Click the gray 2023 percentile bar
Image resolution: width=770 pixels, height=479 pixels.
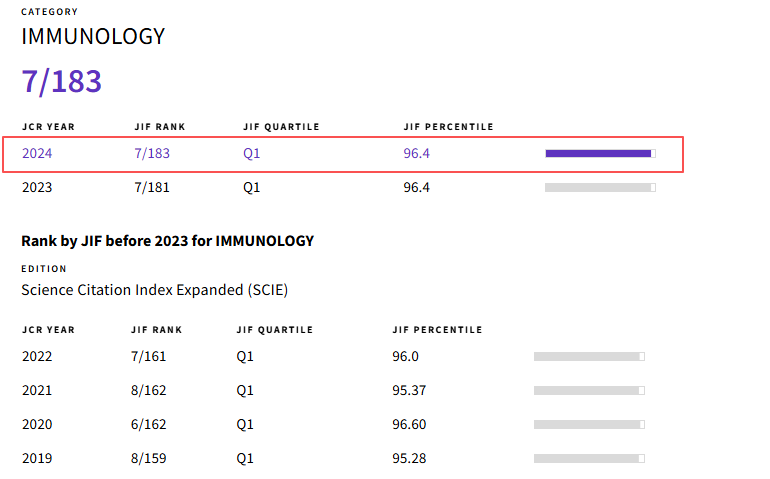tap(599, 187)
